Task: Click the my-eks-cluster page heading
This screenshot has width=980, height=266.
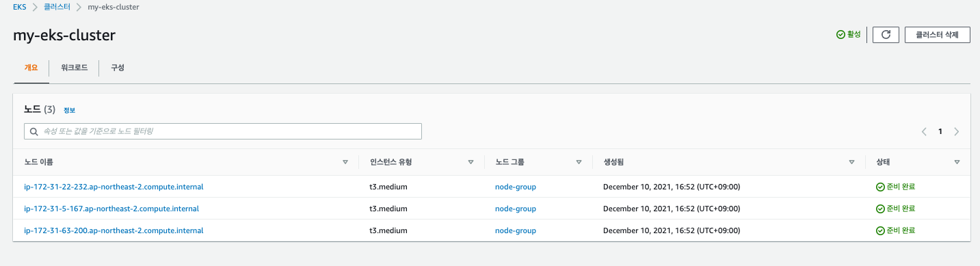Action: coord(65,36)
